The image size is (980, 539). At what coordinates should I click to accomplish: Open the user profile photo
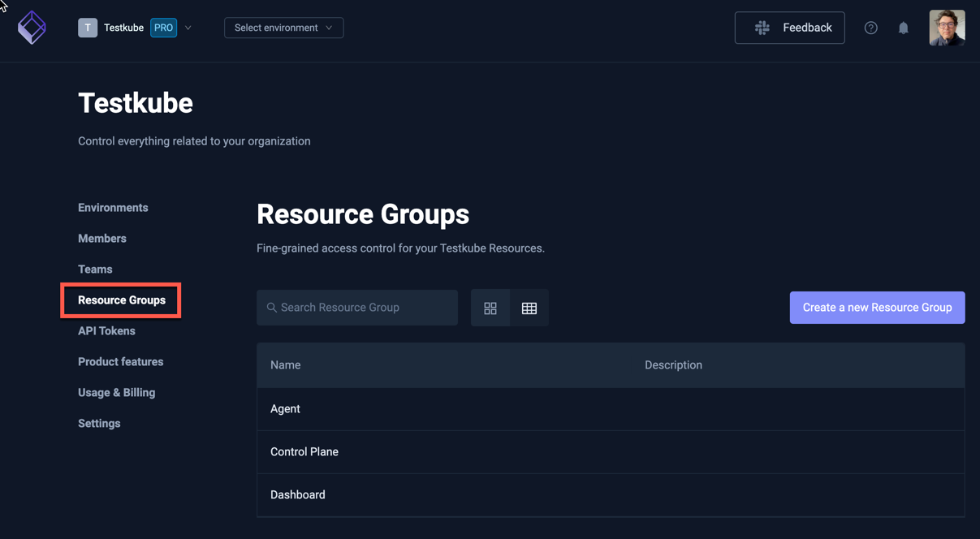(x=947, y=28)
